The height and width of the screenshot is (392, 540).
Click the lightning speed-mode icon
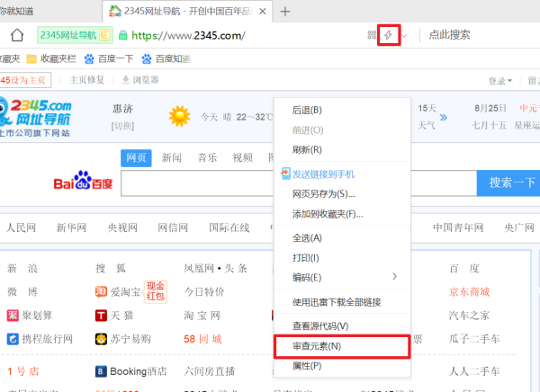pos(389,35)
